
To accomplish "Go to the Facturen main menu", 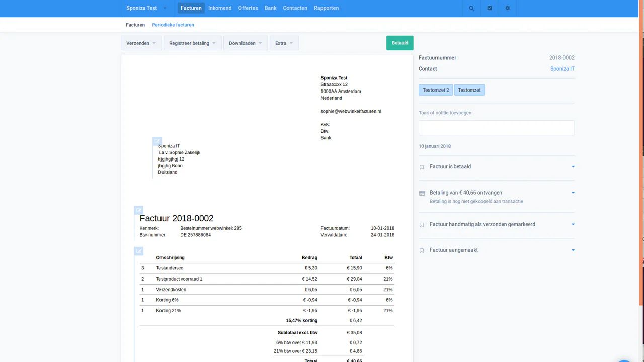I will [x=191, y=8].
